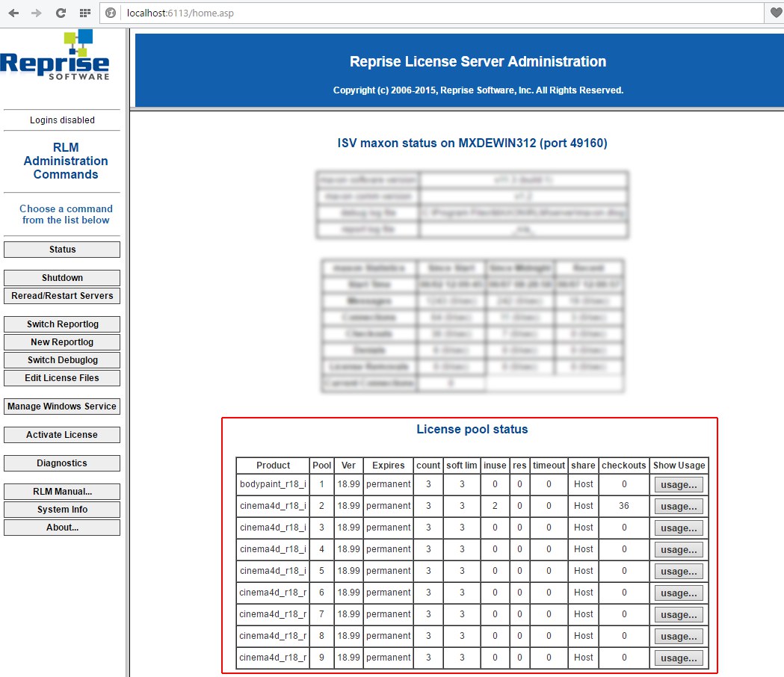Open Manage Windows Service
This screenshot has width=784, height=677.
[62, 406]
